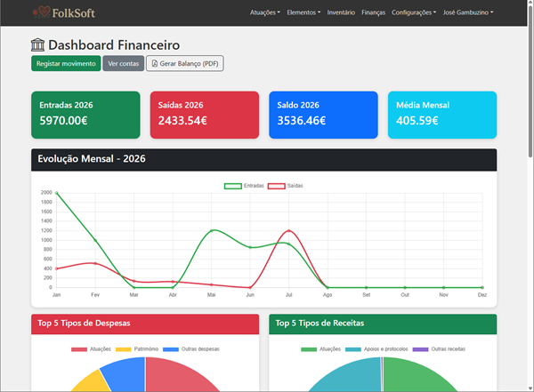This screenshot has height=392, width=534.
Task: Click the 2433.54€ saídas value
Action: coord(182,121)
